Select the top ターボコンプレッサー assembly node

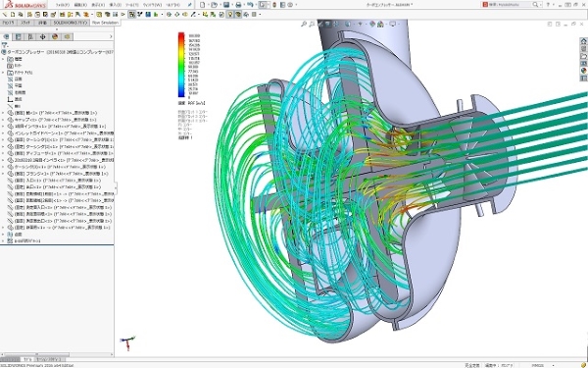pos(58,52)
